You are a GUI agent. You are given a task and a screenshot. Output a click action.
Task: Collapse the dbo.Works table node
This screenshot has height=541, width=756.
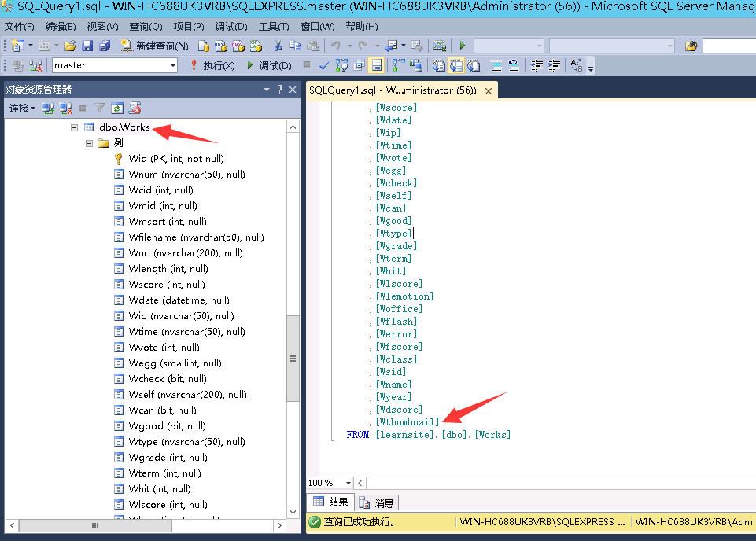click(74, 127)
